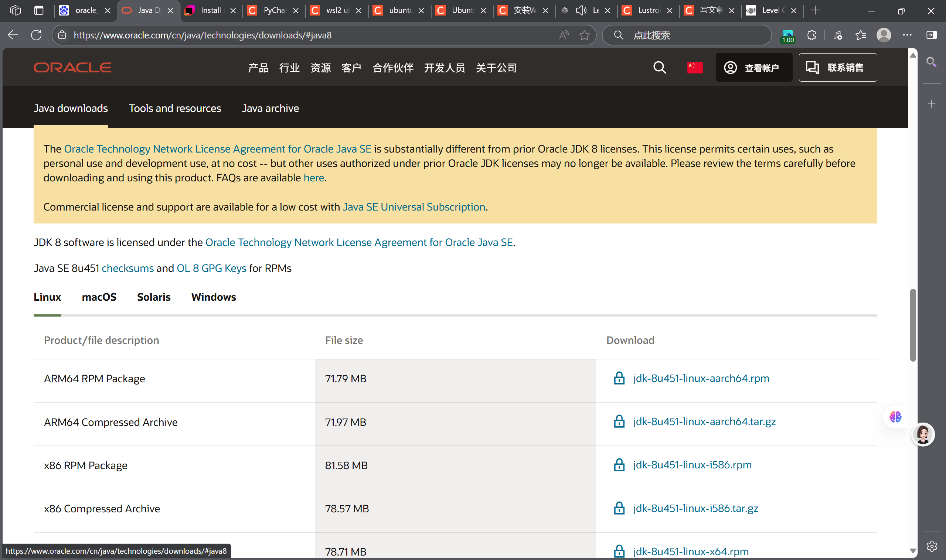Screen dimensions: 946x560
Task: Click the browser refresh icon
Action: pyautogui.click(x=36, y=35)
